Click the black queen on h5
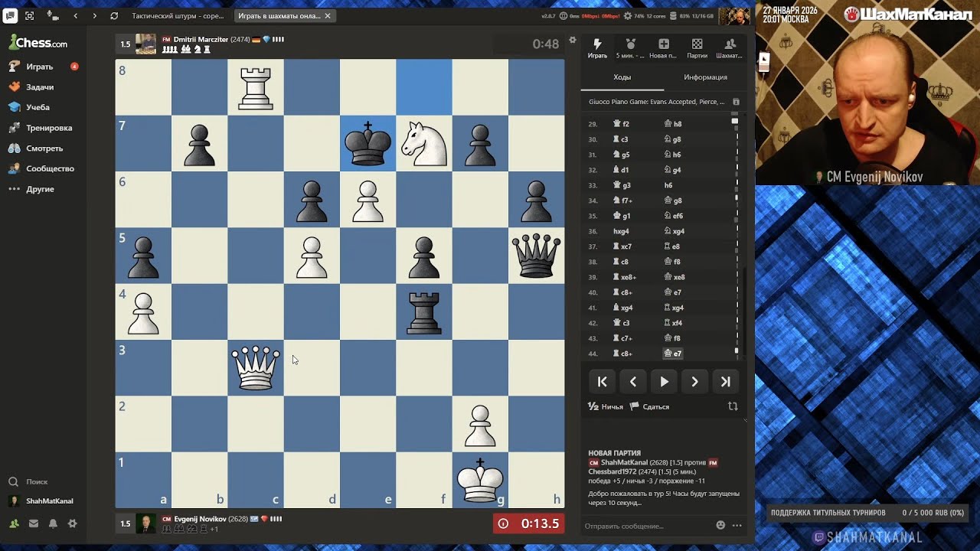 tap(536, 256)
